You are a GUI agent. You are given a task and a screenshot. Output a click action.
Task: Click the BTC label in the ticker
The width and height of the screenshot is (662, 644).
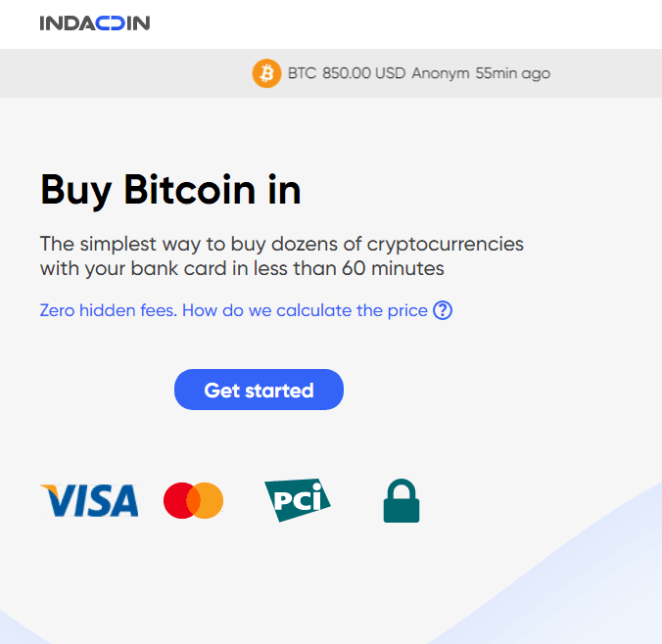[302, 73]
